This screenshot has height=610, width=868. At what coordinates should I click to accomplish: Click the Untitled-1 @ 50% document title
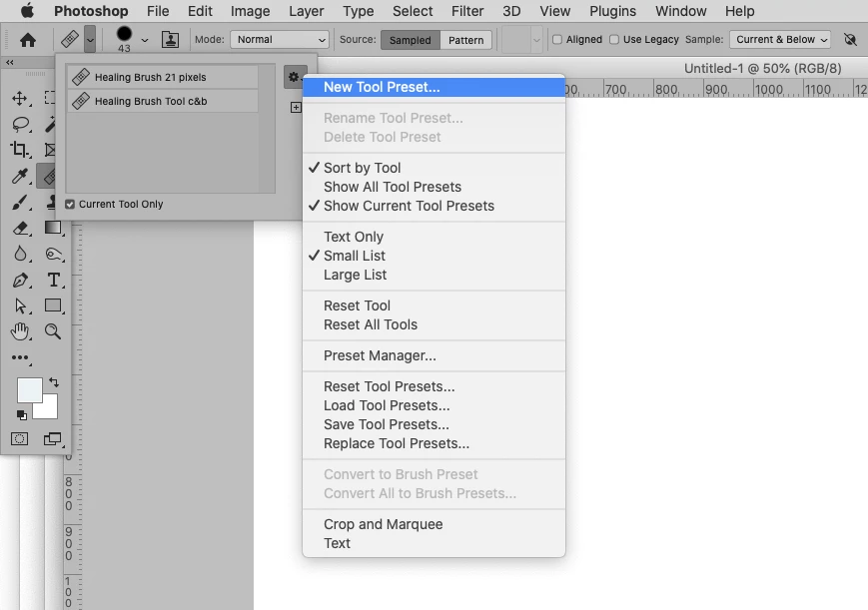[x=762, y=68]
